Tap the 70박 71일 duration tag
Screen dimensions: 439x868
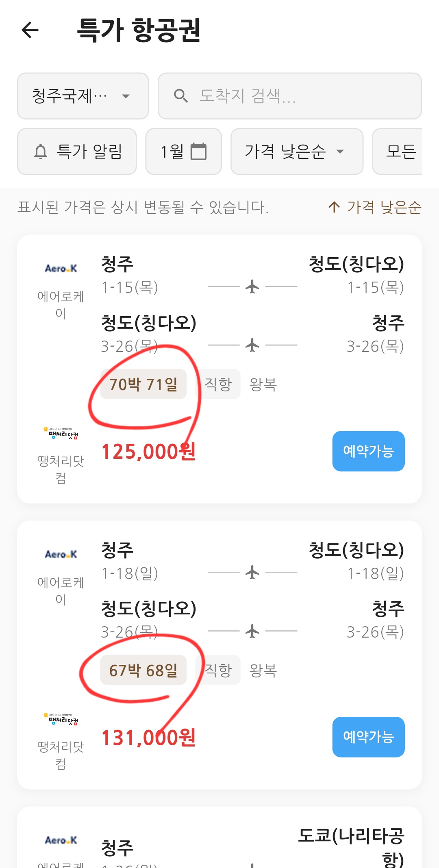(143, 384)
